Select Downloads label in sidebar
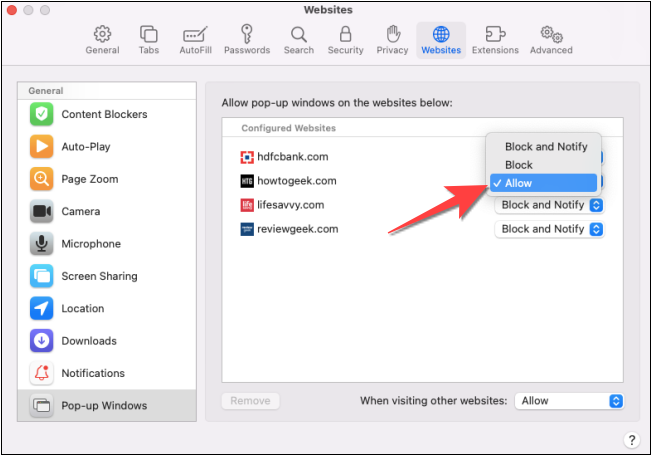This screenshot has width=654, height=458. click(x=89, y=341)
